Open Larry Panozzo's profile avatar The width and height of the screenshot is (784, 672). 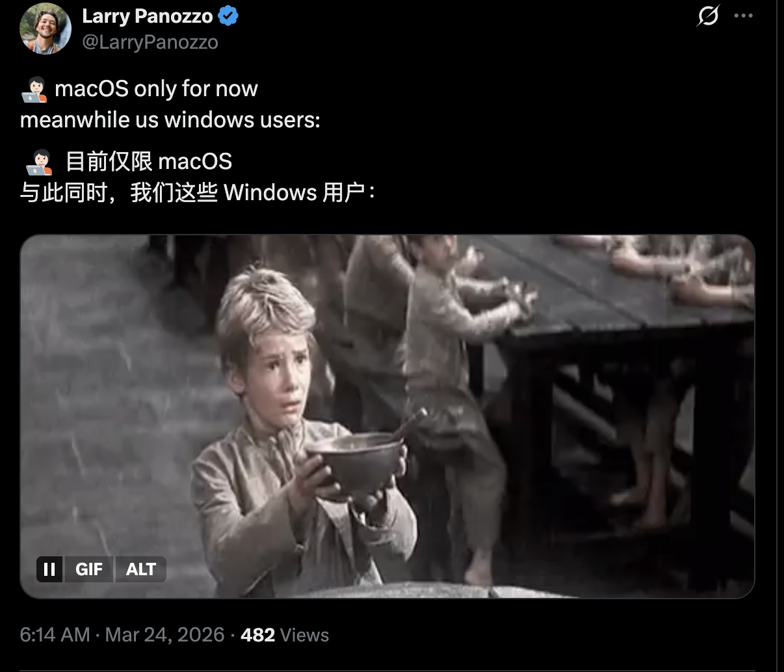click(46, 29)
